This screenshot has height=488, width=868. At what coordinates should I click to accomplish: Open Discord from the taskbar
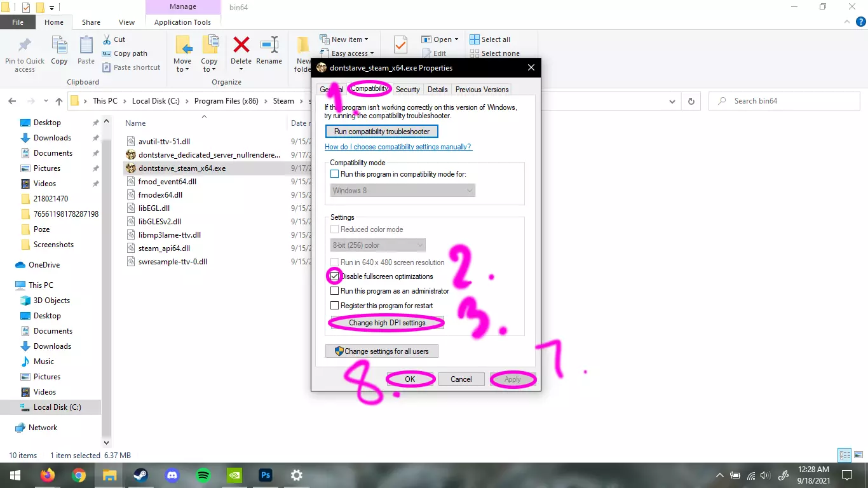pos(172,475)
